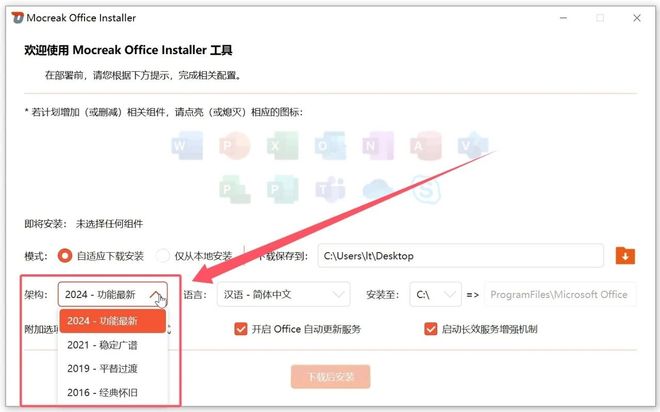Viewport: 660px width, 412px height.
Task: Choose 2024 - 功能最新 from the list
Action: (112, 321)
